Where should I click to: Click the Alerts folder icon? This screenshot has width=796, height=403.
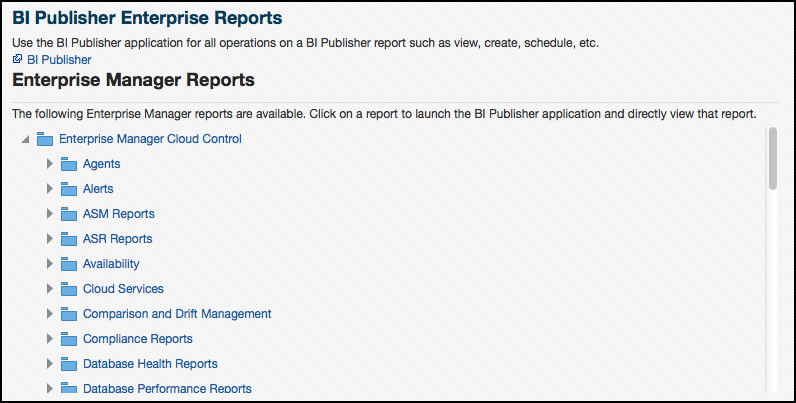[x=69, y=189]
